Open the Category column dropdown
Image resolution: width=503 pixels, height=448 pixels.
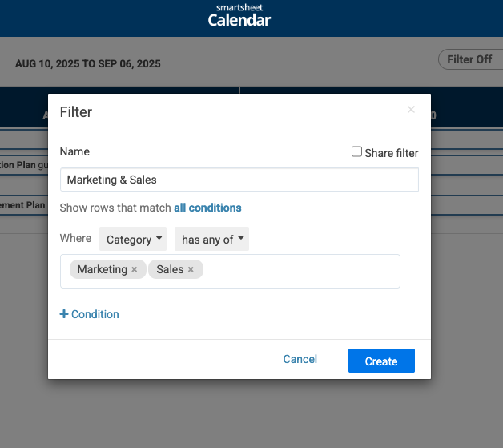(x=133, y=239)
